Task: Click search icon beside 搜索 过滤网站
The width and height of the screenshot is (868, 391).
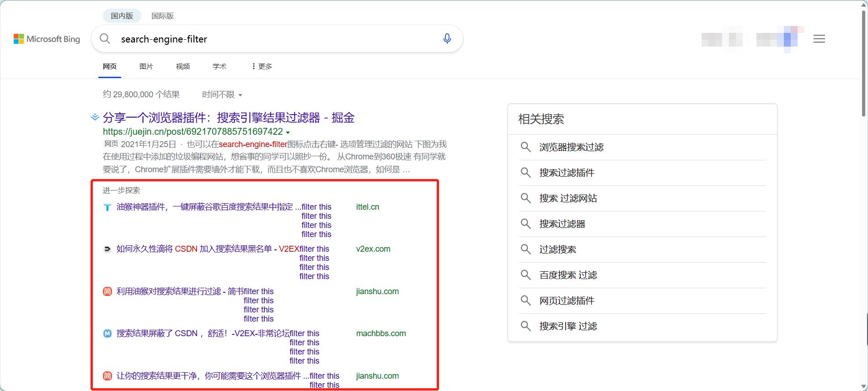Action: 525,198
